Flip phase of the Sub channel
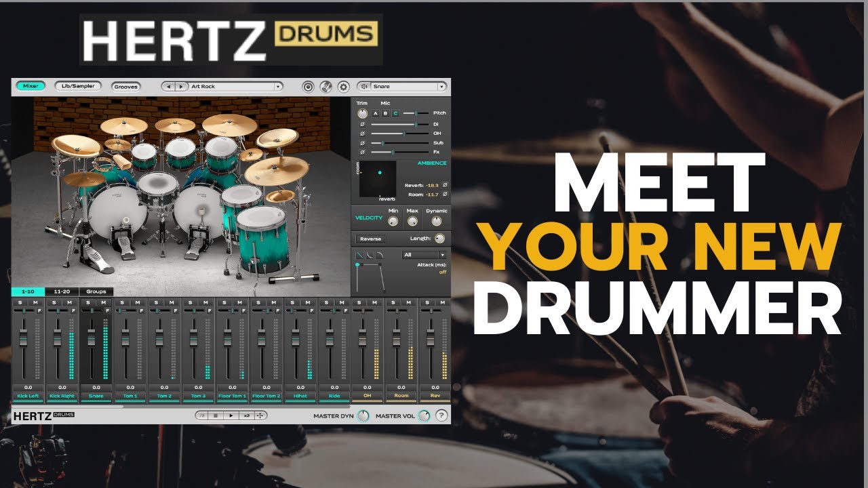 click(362, 144)
